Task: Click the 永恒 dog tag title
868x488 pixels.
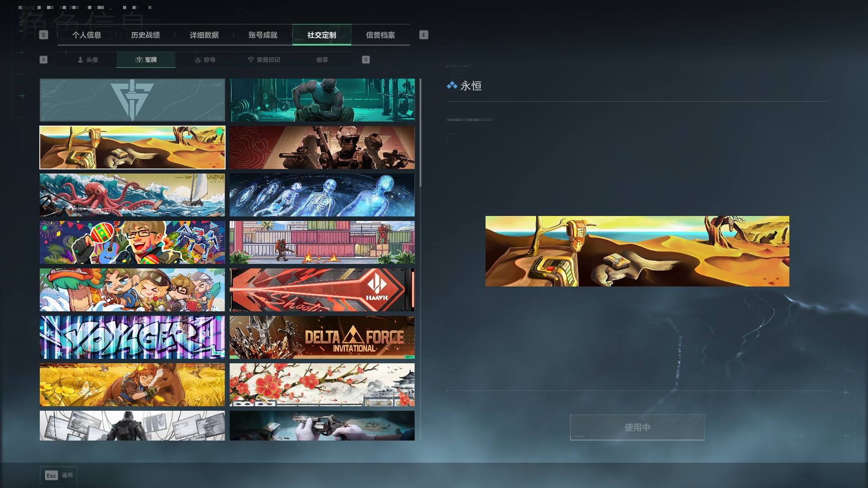Action: click(471, 86)
